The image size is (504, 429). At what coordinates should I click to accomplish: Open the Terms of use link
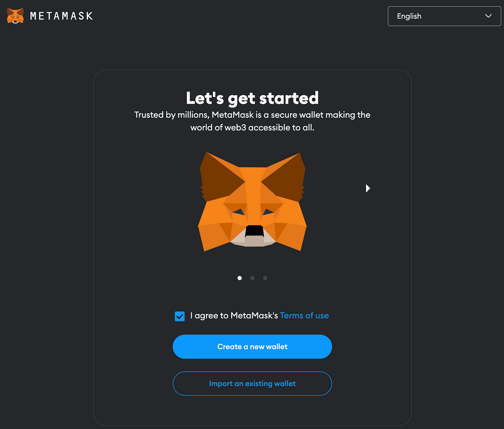[304, 316]
